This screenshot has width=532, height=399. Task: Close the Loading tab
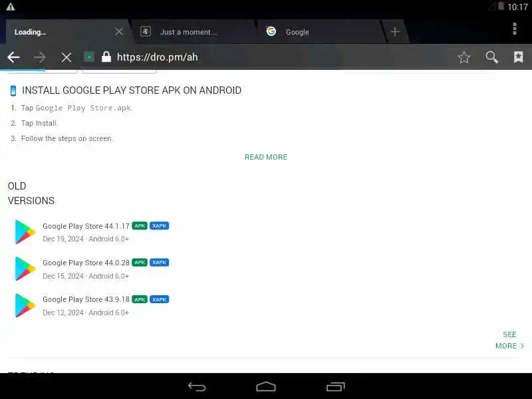pos(119,32)
